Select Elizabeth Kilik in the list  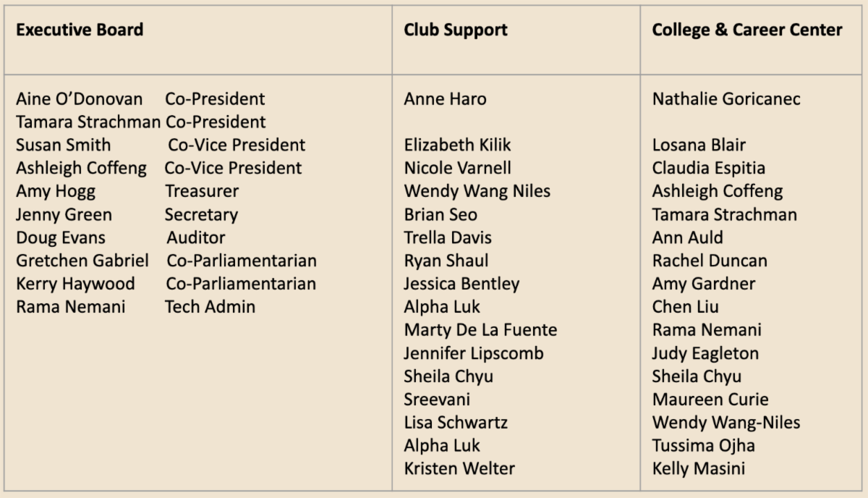click(x=458, y=145)
